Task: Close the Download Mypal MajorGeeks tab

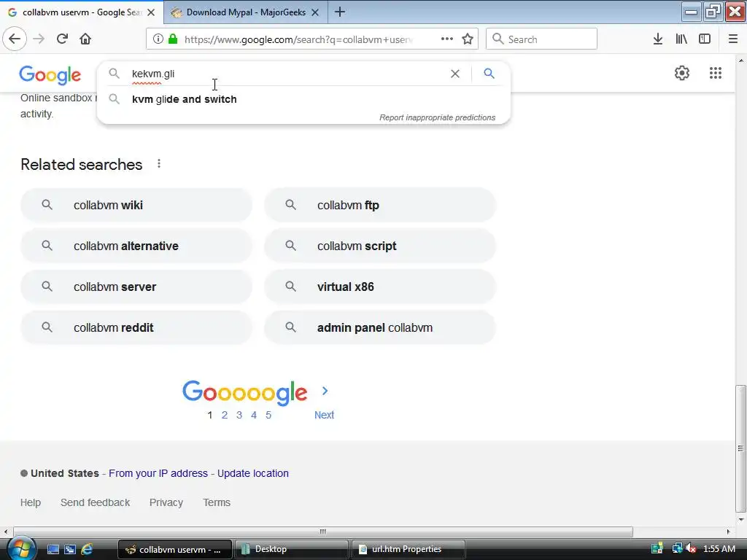Action: coord(315,12)
